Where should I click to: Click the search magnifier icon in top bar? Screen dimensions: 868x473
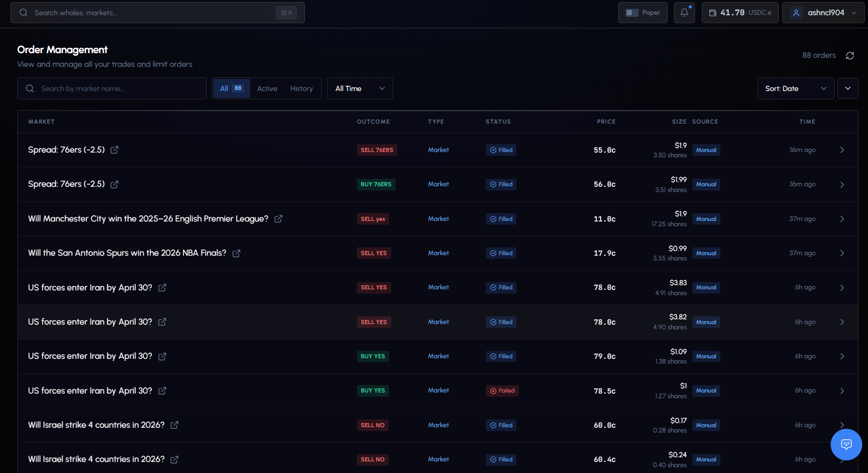[x=24, y=13]
